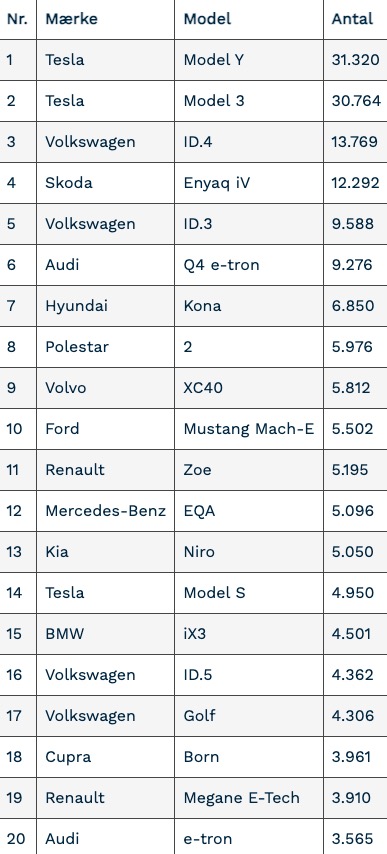Click the Q4 e-tron cell

pyautogui.click(x=249, y=265)
